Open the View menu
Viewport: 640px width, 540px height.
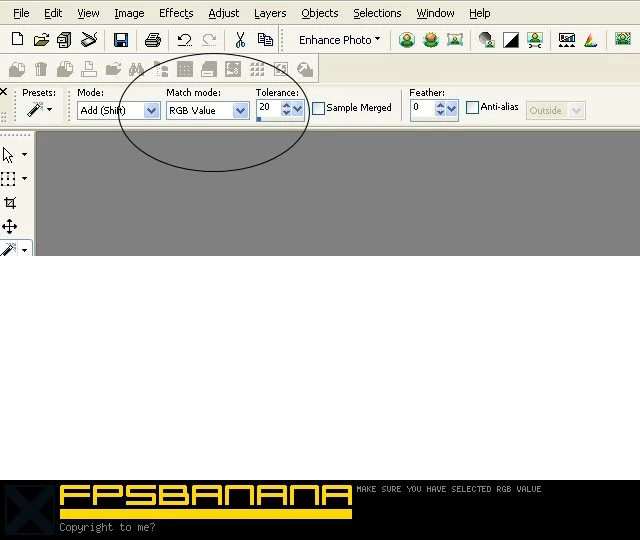88,13
